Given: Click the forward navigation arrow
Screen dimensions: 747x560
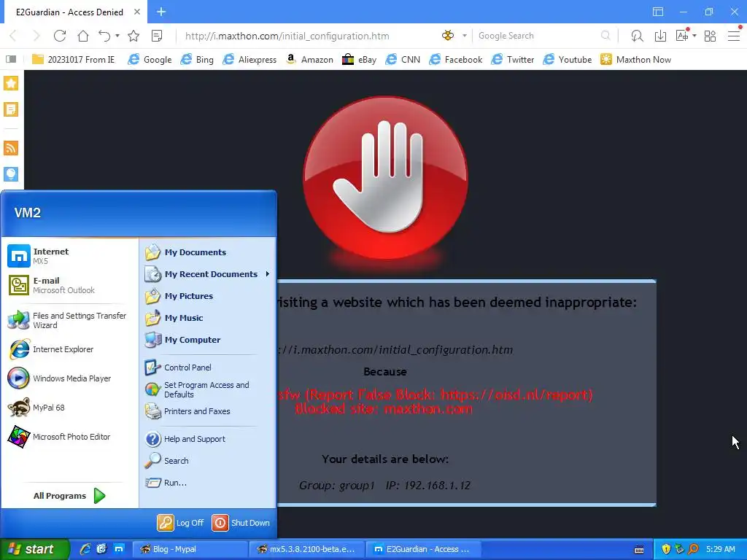Looking at the screenshot, I should click(x=36, y=36).
